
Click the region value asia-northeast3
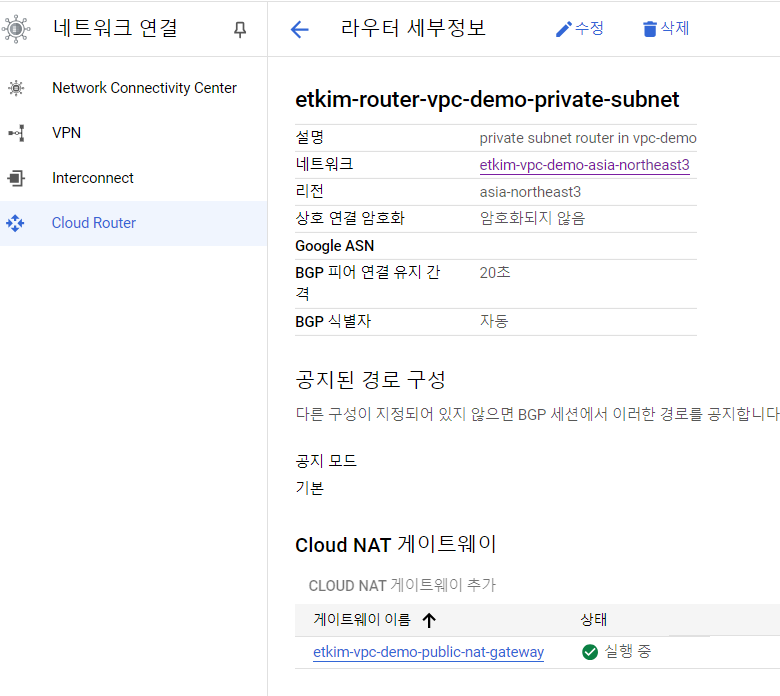(530, 192)
